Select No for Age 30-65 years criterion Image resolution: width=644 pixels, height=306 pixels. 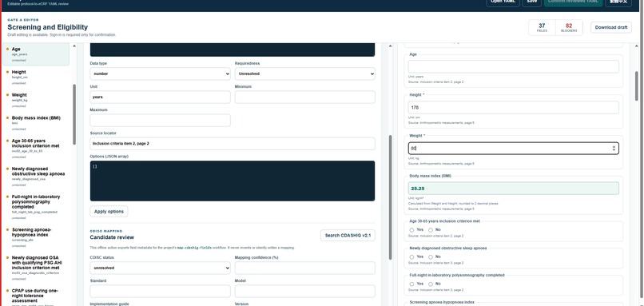(x=431, y=230)
